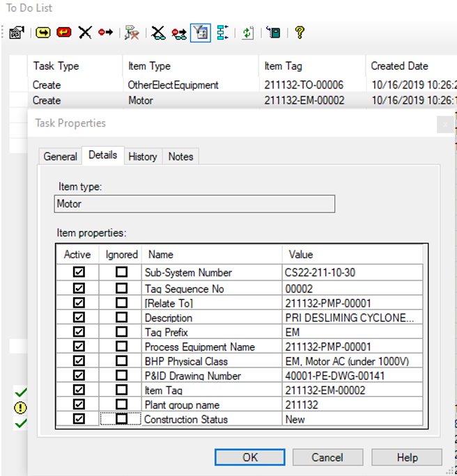Tick Ignored checkbox for Construction Status
Viewport: 457px width, 476px height.
coord(121,419)
